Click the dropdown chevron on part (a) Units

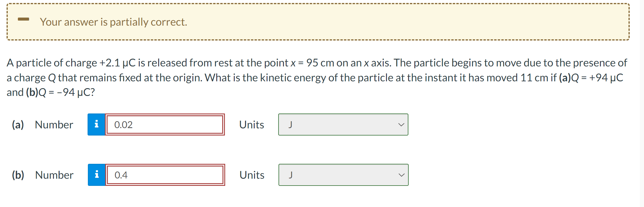click(x=402, y=124)
